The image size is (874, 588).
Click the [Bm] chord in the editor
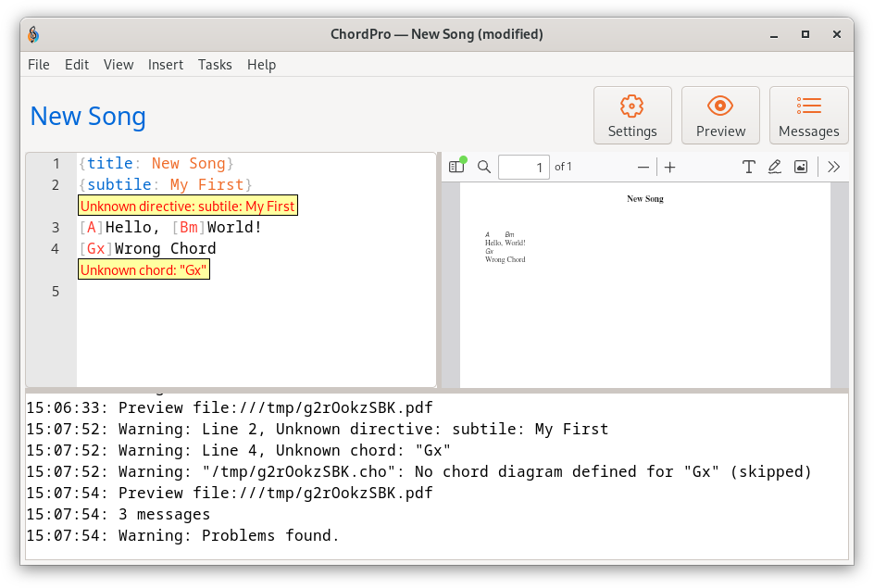pyautogui.click(x=189, y=228)
